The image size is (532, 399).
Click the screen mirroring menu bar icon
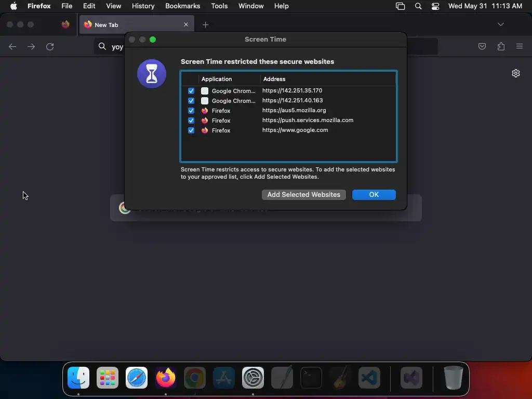(401, 6)
